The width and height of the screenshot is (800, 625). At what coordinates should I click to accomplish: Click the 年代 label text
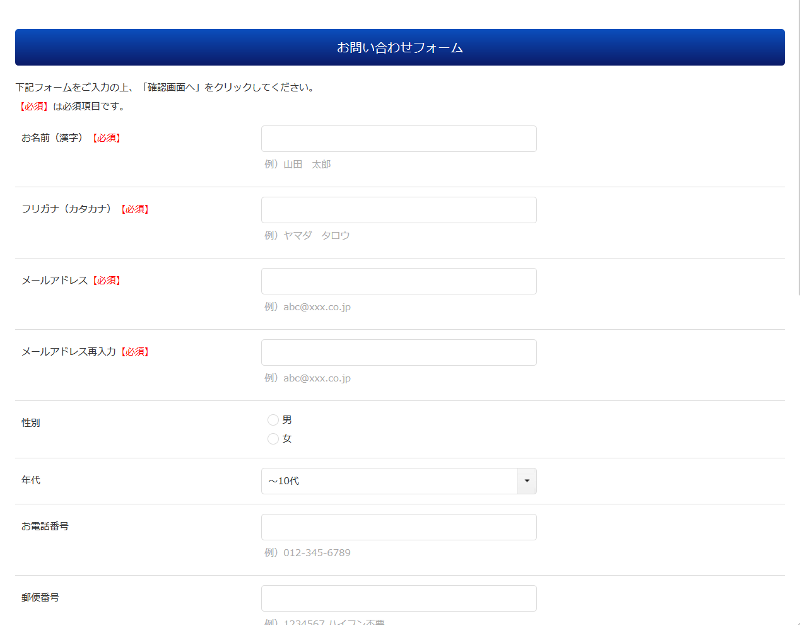[x=31, y=481]
